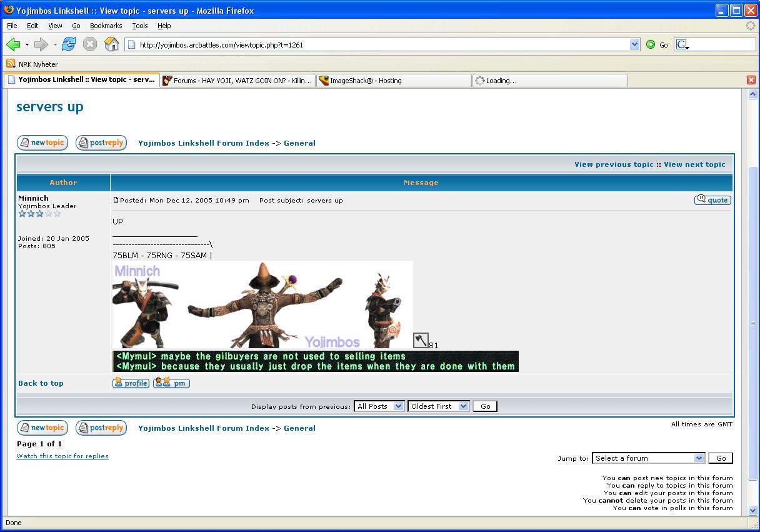This screenshot has height=532, width=760.
Task: Send private message via pm icon
Action: pyautogui.click(x=171, y=383)
